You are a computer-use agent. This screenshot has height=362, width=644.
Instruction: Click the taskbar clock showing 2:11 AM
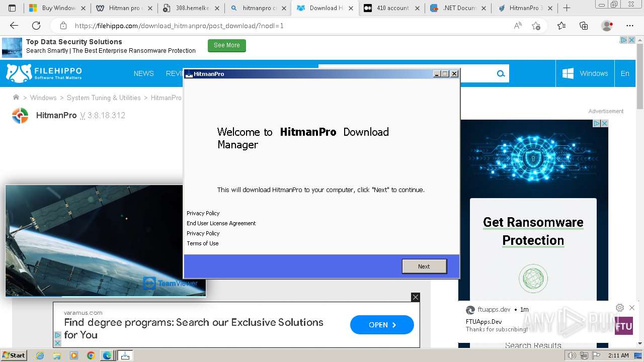[618, 355]
